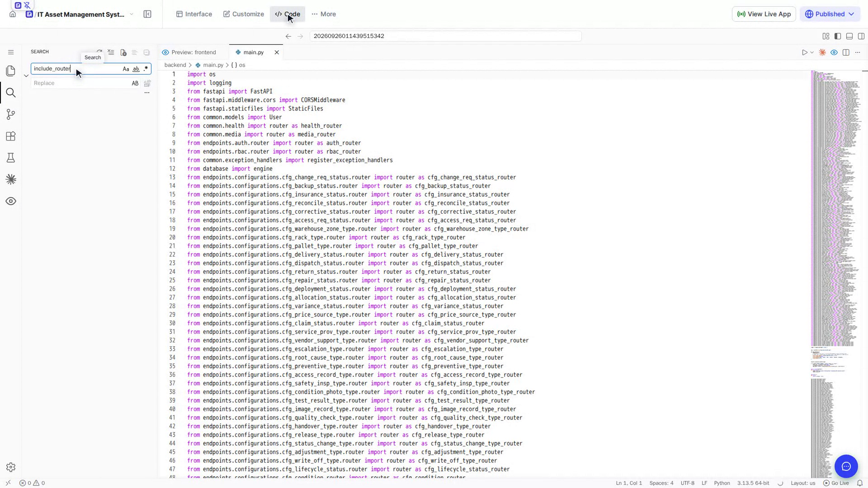
Task: Open the hamburger menu in activity bar
Action: (11, 52)
